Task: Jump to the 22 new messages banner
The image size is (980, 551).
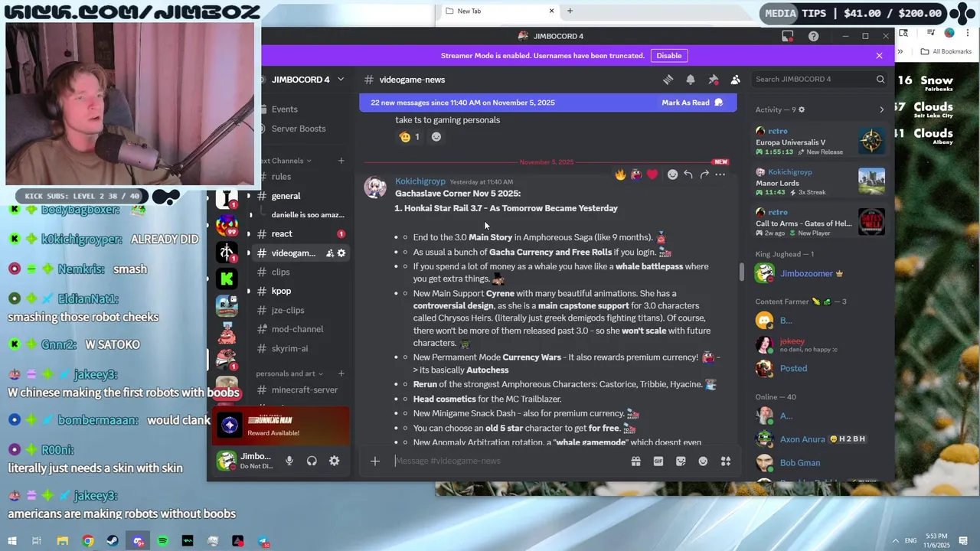Action: (463, 103)
